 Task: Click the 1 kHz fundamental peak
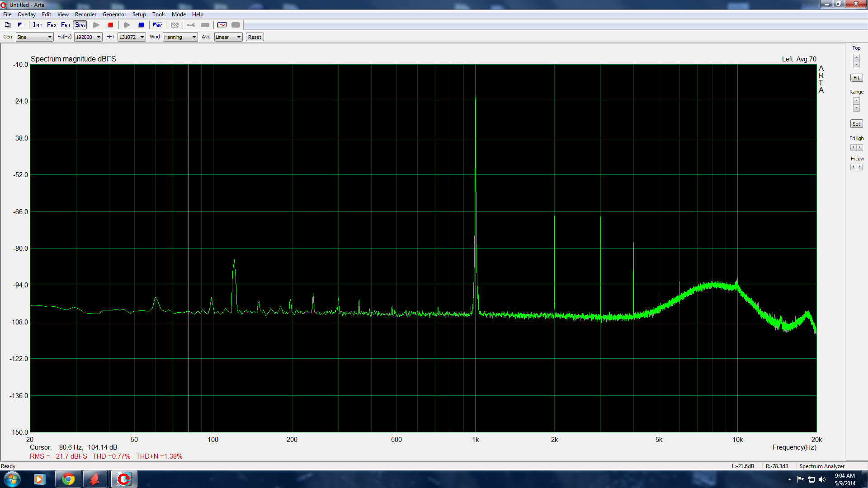(x=476, y=98)
